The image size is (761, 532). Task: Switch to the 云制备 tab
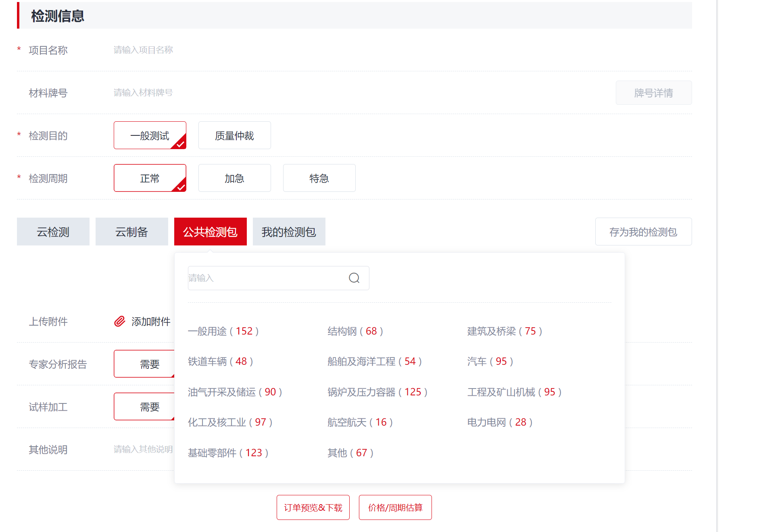132,232
